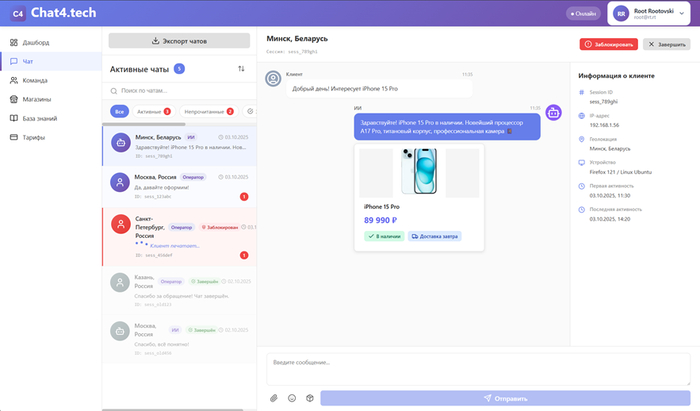Click the Поиск по чатам search field
The image size is (700, 411).
coord(179,91)
